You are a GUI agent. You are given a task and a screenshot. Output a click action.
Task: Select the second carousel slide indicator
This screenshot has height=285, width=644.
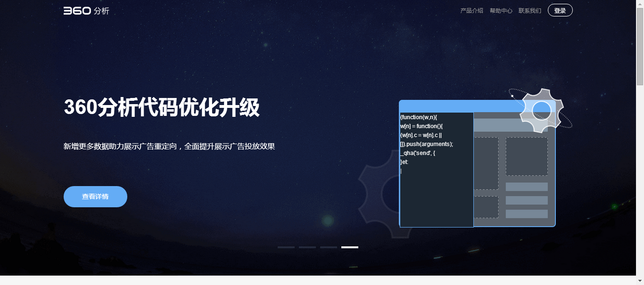tap(307, 247)
